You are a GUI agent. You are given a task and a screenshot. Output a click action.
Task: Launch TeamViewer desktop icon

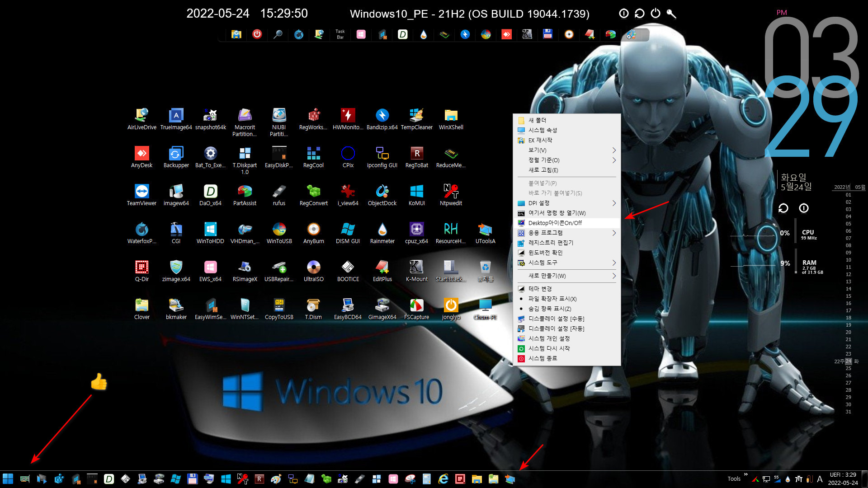click(x=142, y=195)
